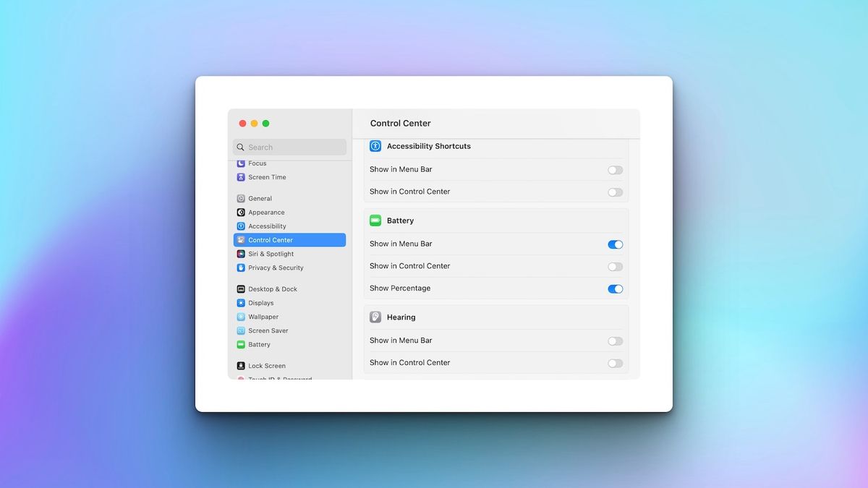Viewport: 868px width, 488px height.
Task: Click the Accessibility Shortcuts section icon
Action: [375, 145]
